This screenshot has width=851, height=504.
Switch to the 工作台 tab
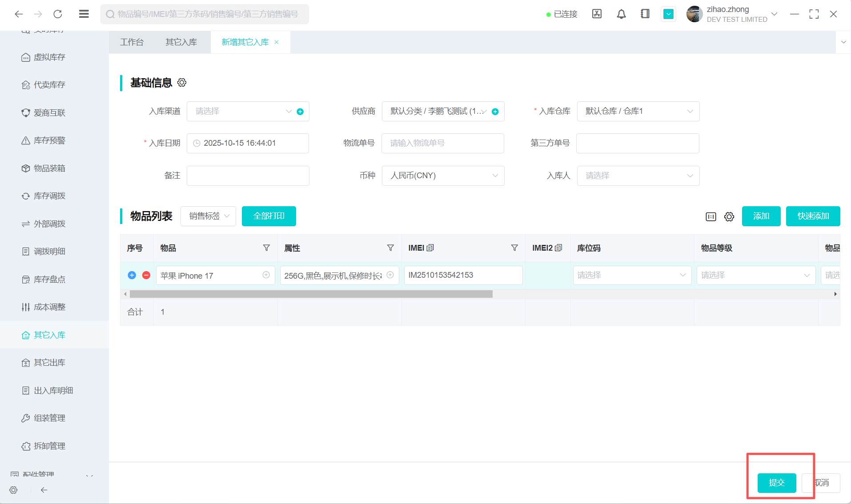pyautogui.click(x=132, y=42)
